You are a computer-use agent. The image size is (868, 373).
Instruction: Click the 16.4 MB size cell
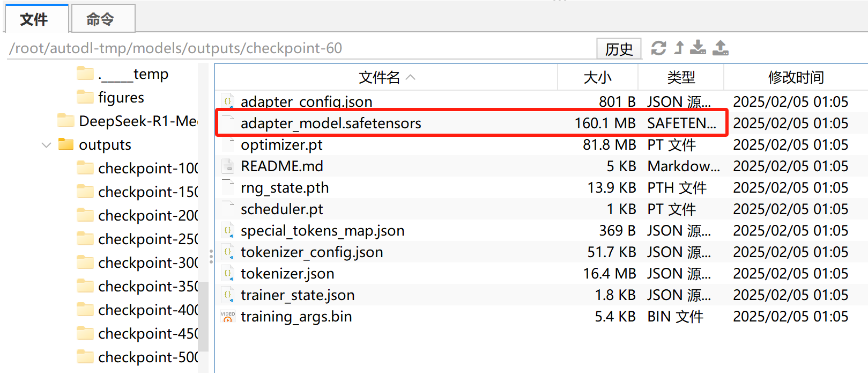(609, 274)
